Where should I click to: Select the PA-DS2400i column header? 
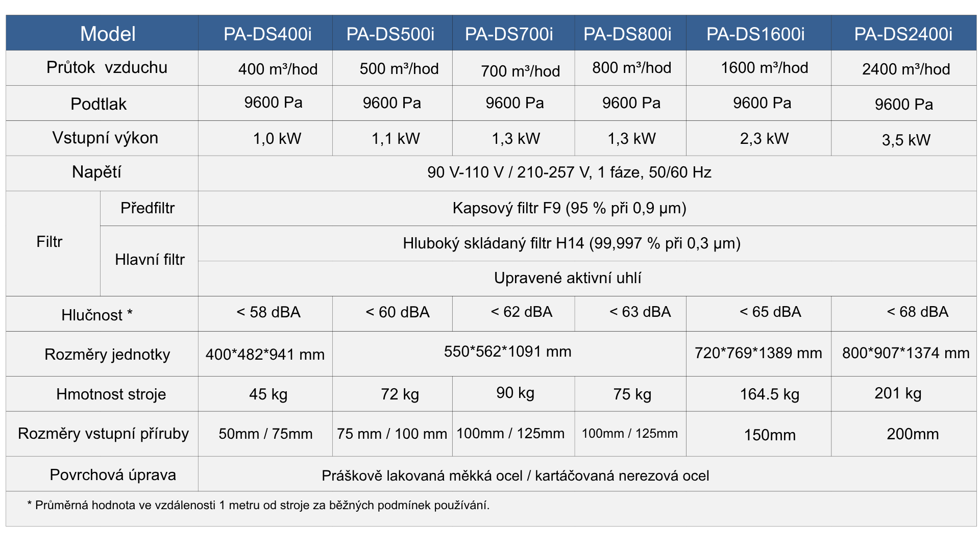903,34
